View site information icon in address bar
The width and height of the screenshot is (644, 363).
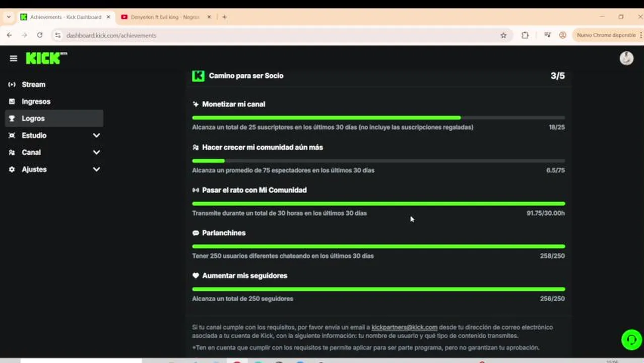[58, 35]
